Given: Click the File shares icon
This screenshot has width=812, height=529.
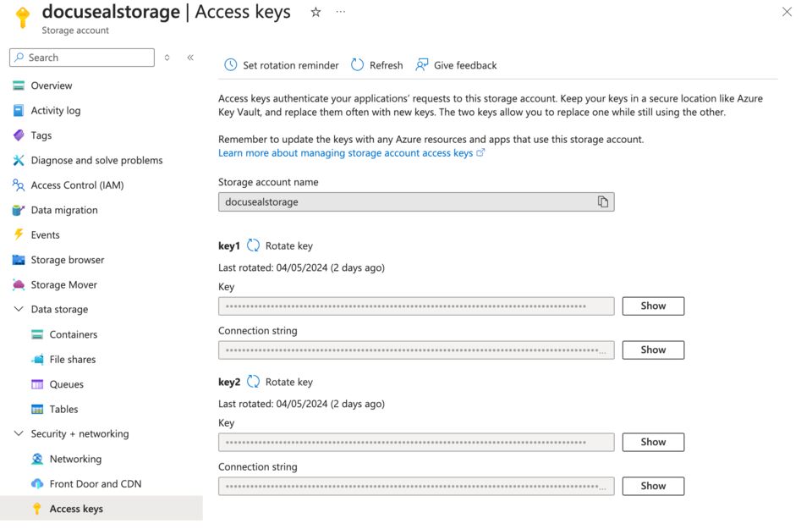Looking at the screenshot, I should tap(36, 359).
